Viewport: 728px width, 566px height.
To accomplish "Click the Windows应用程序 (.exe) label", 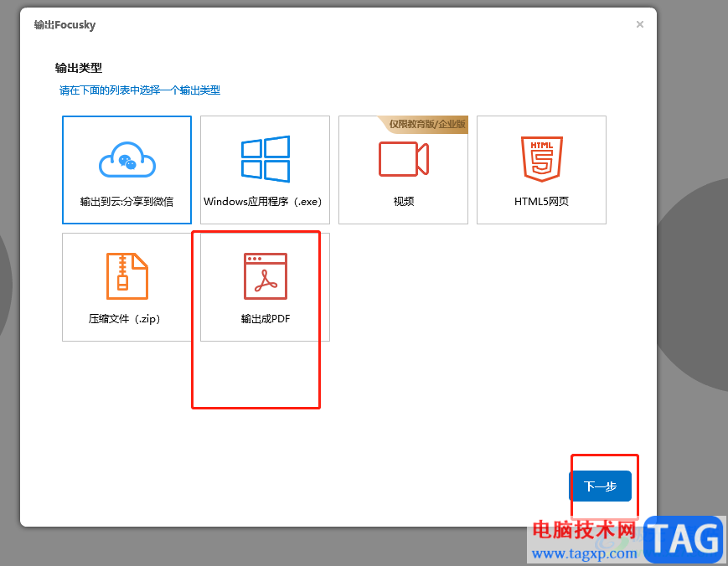I will 263,201.
